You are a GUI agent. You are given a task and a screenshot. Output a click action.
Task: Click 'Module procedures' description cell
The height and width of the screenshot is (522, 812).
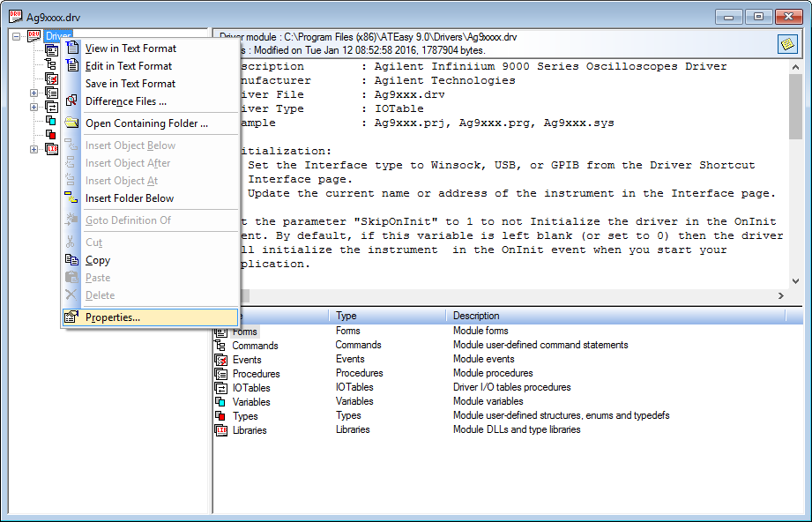(x=493, y=373)
